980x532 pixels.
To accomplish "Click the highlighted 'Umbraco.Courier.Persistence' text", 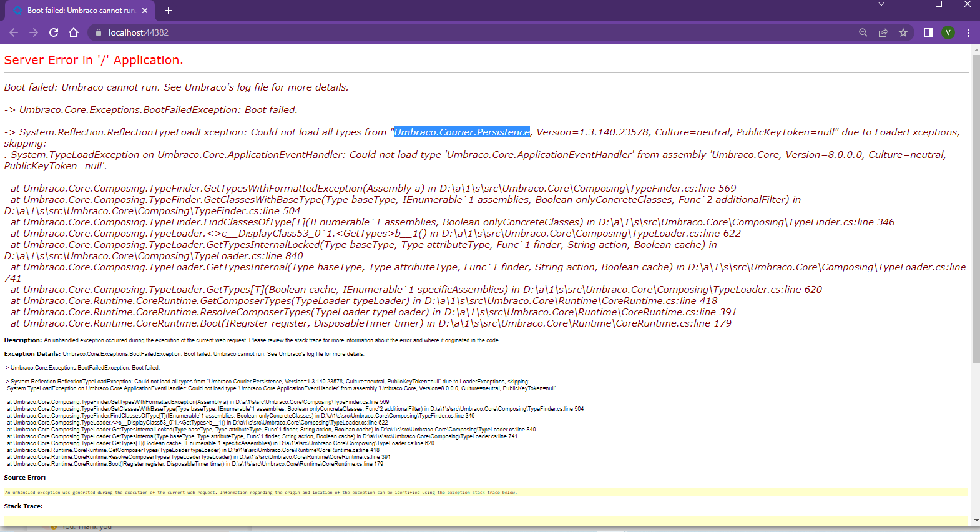I will (462, 132).
